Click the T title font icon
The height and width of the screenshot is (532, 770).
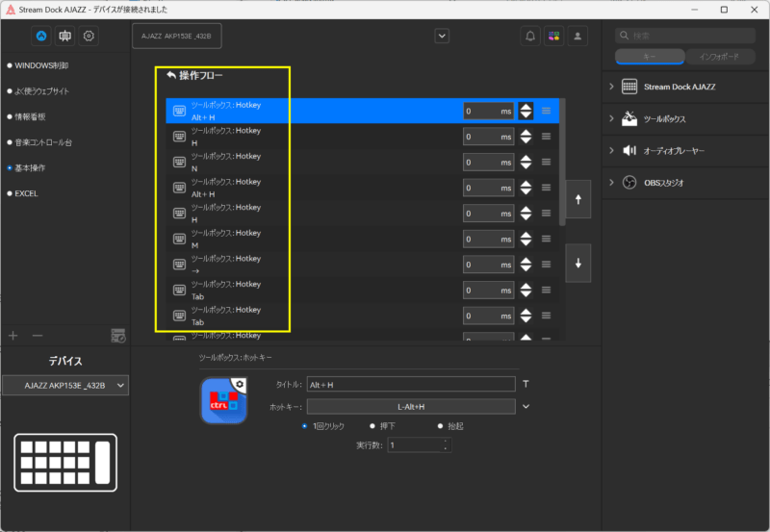click(526, 384)
